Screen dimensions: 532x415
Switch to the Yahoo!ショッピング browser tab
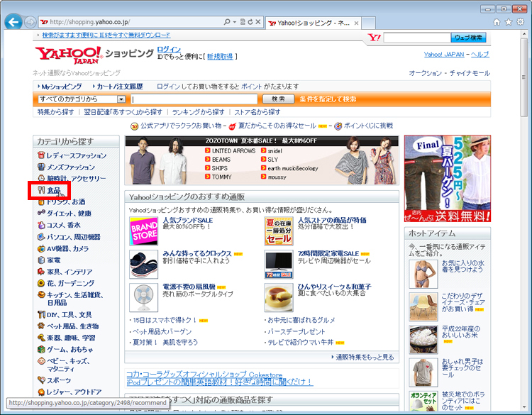(x=313, y=23)
